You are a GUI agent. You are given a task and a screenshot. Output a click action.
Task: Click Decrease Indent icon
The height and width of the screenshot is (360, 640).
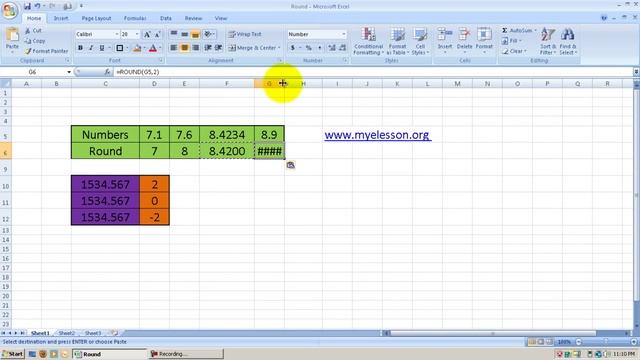point(208,48)
